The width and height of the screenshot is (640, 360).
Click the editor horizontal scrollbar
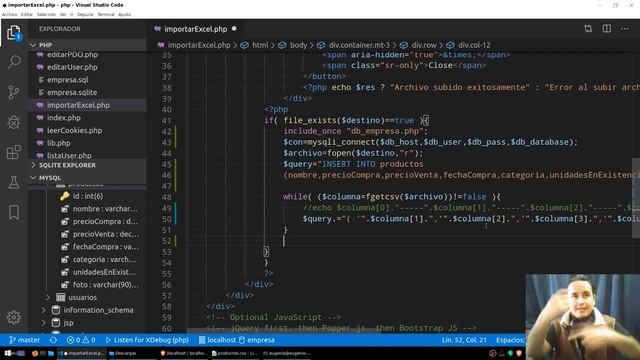284,331
